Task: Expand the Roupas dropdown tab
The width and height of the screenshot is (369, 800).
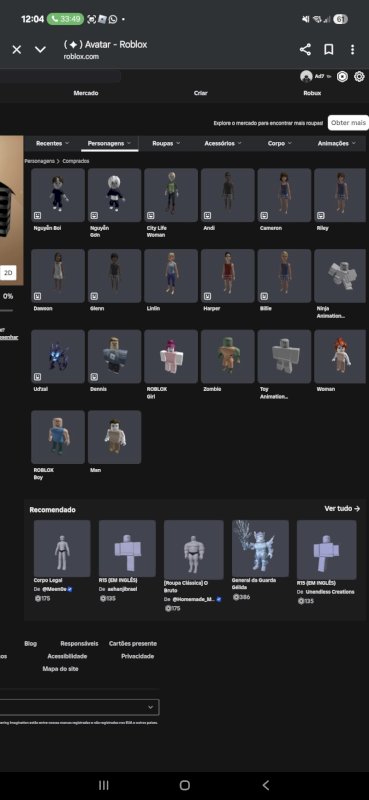Action: tap(166, 143)
